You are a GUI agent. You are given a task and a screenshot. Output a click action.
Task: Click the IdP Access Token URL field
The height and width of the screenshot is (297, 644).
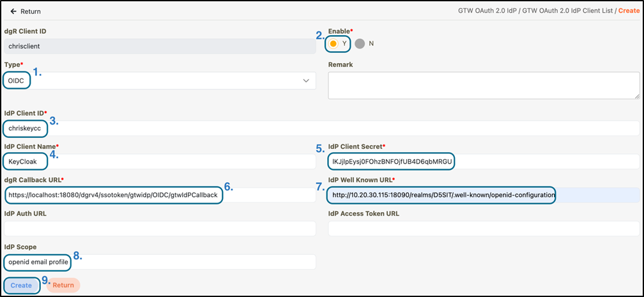(483, 229)
